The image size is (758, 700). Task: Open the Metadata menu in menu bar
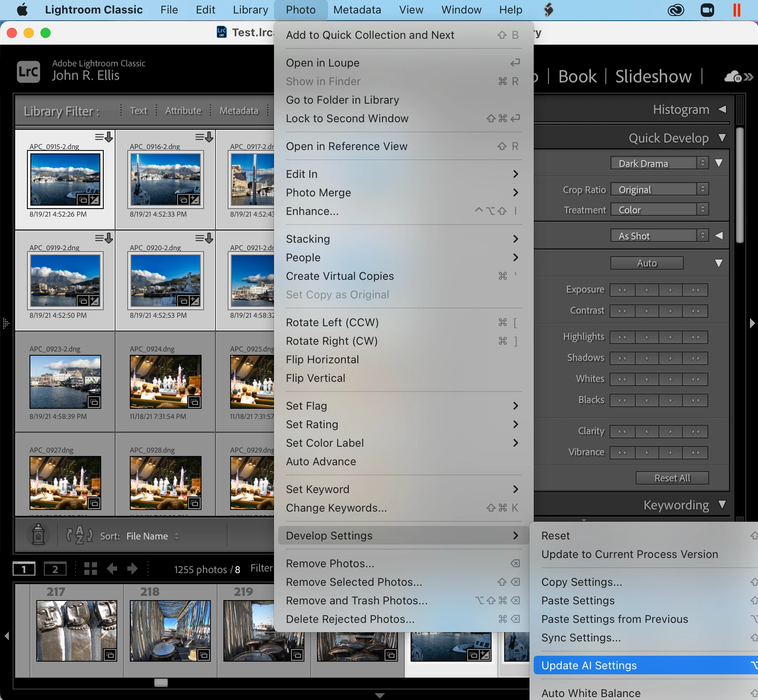coord(357,10)
